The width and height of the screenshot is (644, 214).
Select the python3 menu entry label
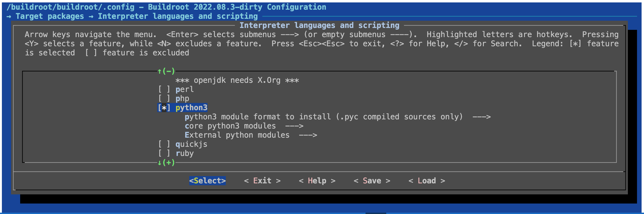point(191,108)
